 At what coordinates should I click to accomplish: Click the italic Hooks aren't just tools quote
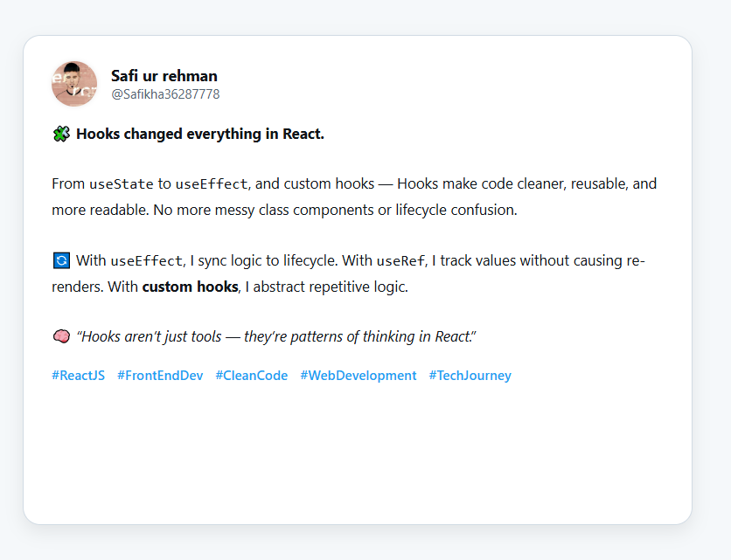pos(276,336)
